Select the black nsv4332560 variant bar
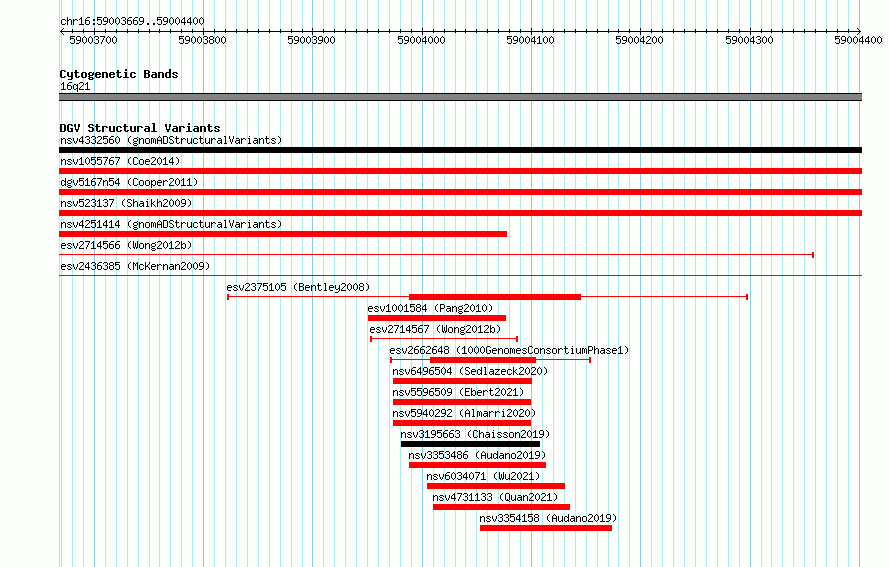This screenshot has height=567, width=890. [460, 150]
